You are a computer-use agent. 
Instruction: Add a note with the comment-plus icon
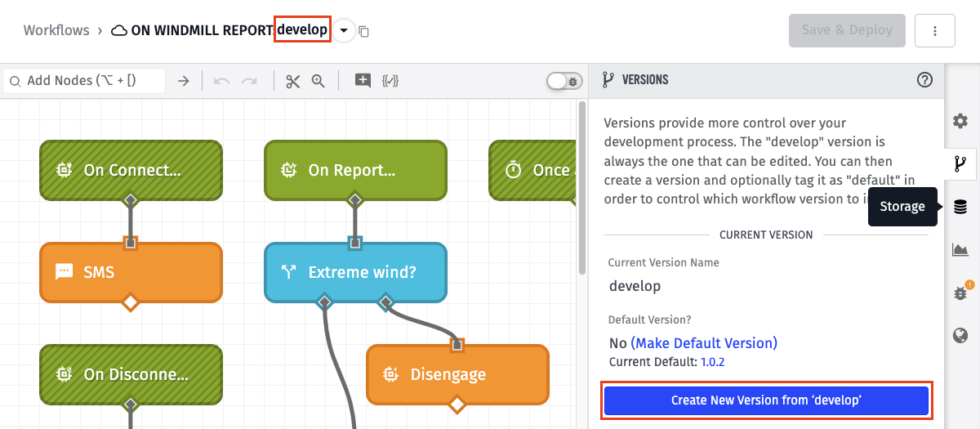point(363,81)
